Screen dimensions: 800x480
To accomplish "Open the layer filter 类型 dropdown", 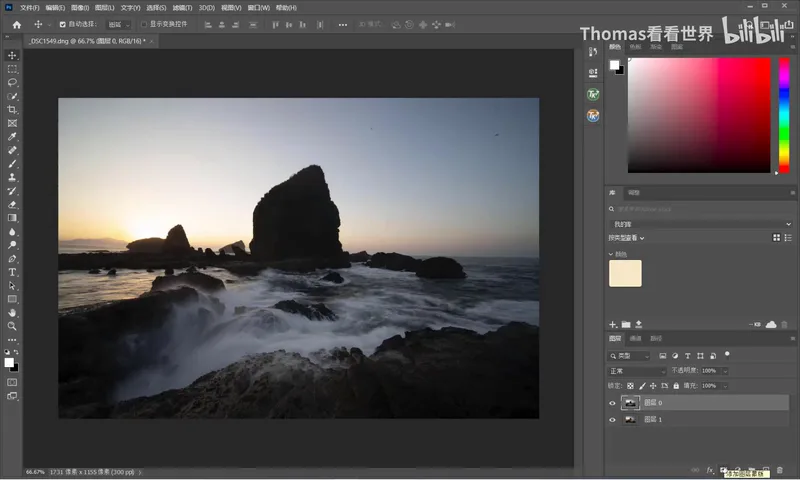I will pos(629,356).
